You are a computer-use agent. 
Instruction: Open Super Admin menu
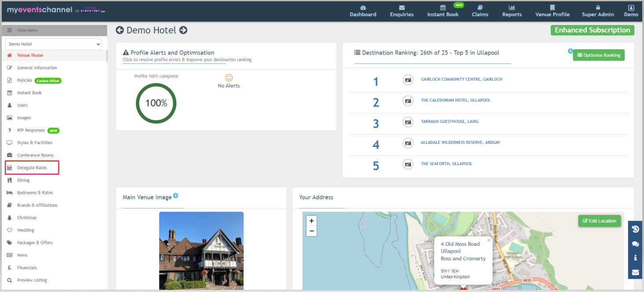[x=598, y=11]
